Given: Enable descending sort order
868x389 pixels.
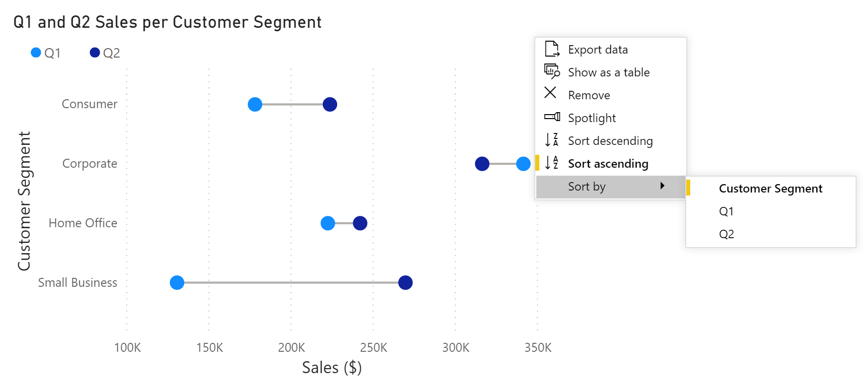Looking at the screenshot, I should (x=610, y=140).
